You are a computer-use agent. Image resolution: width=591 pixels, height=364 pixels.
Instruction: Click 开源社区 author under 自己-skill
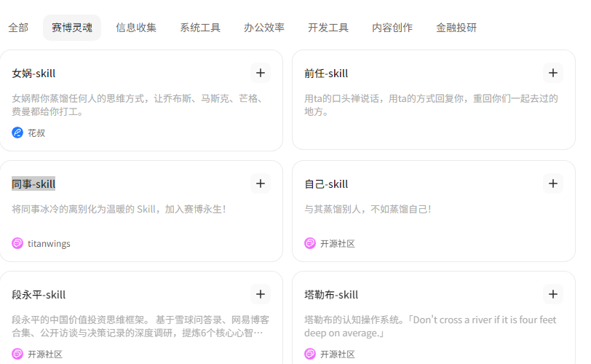337,243
